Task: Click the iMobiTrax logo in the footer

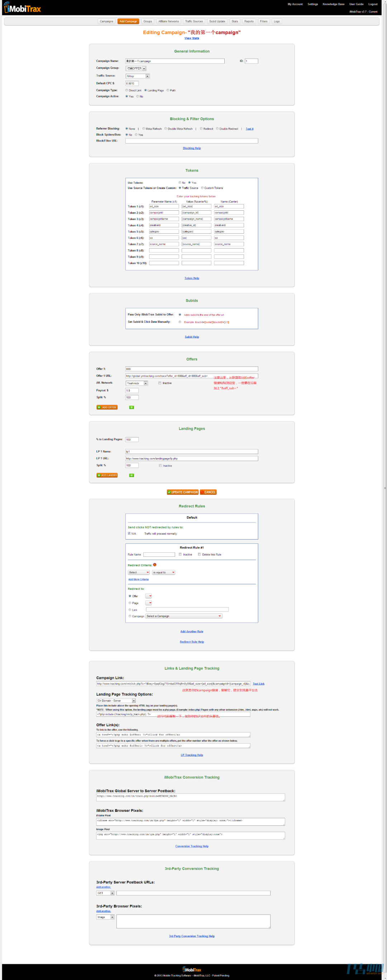Action: point(192,969)
